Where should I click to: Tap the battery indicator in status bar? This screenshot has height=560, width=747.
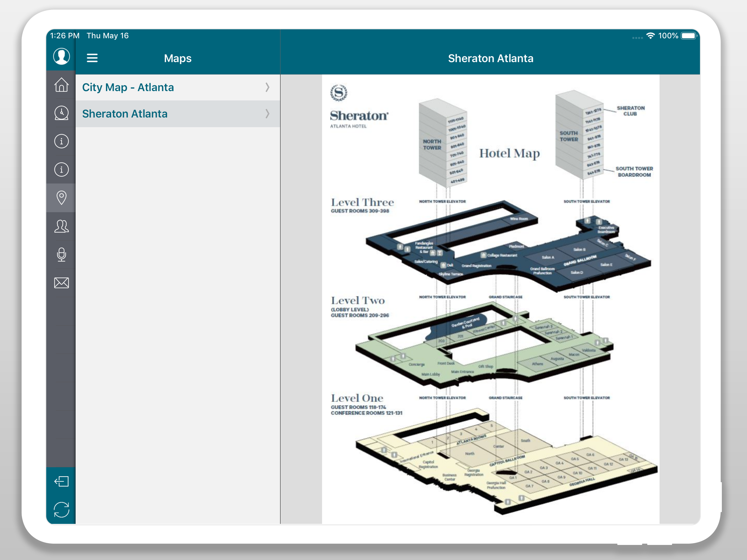pos(689,36)
